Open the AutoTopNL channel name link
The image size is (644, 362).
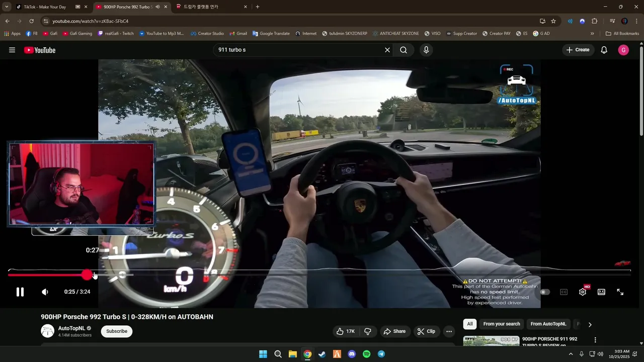(x=71, y=328)
